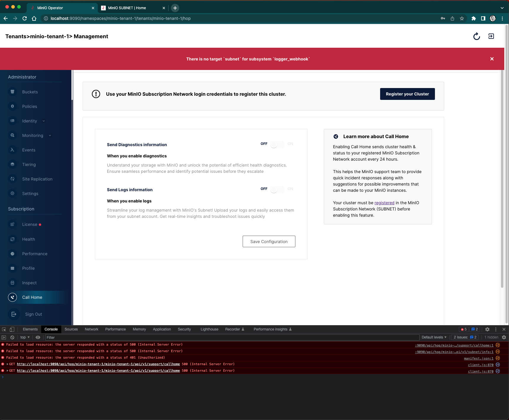The image size is (509, 420).
Task: Open the Buckets sidebar item
Action: point(30,92)
